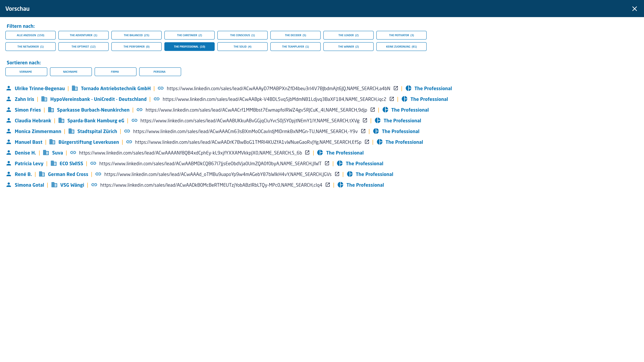Expand THE DECIDER (5) filter option

(296, 35)
